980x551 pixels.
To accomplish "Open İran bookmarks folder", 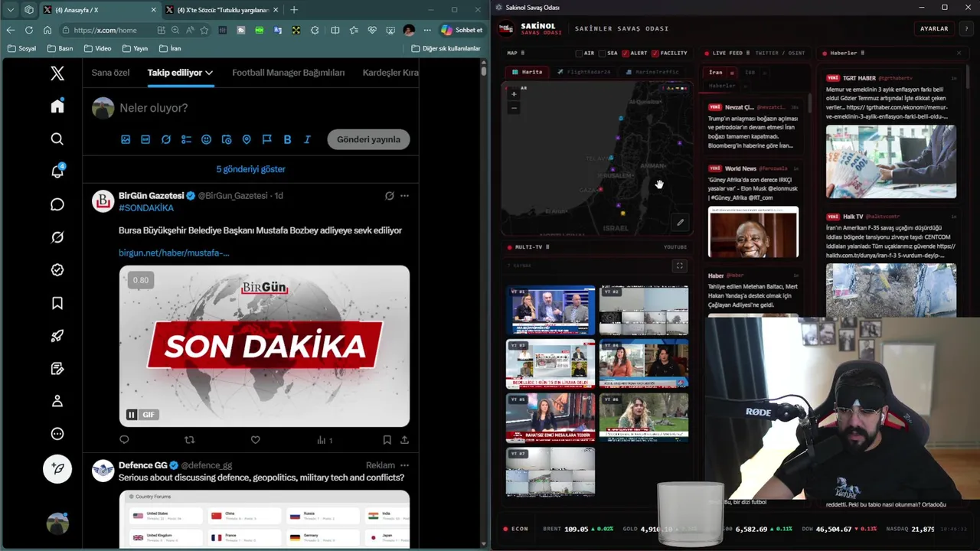I will [170, 48].
